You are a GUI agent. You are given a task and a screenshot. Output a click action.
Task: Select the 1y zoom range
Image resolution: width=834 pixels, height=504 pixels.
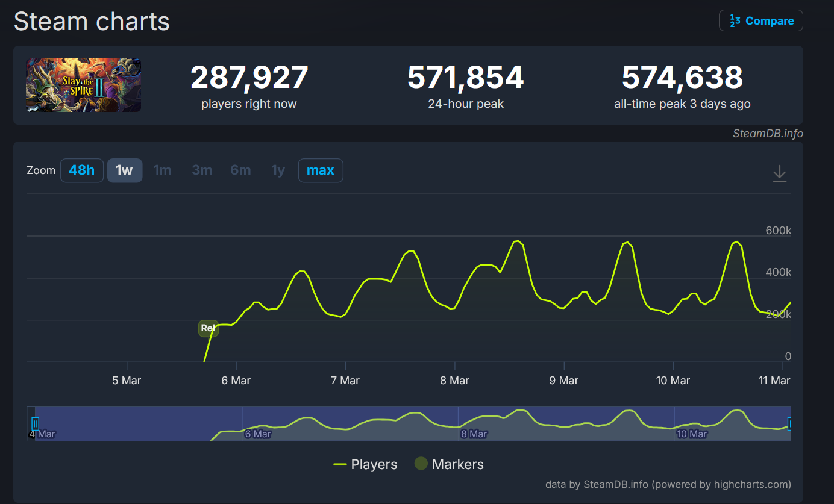click(x=278, y=170)
